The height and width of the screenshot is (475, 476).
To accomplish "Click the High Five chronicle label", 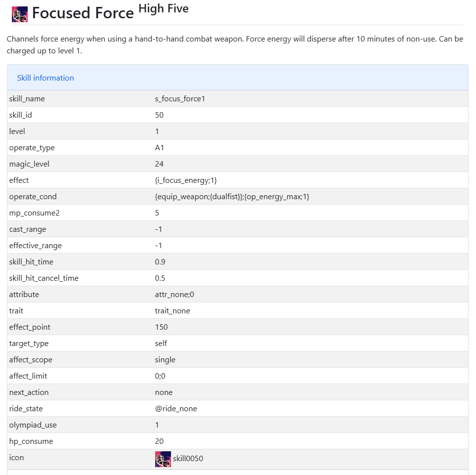I will (163, 8).
